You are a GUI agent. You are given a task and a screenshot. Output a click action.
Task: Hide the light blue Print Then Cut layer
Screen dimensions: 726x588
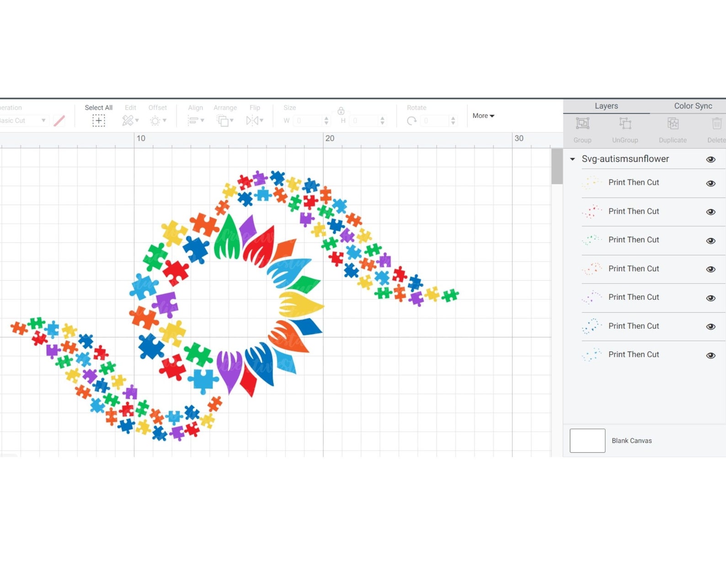(x=710, y=355)
